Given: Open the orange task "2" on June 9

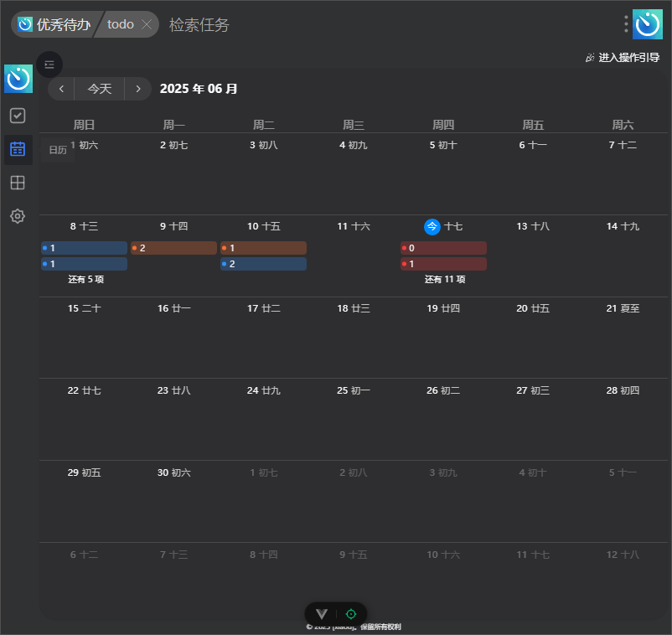Looking at the screenshot, I should coord(174,248).
